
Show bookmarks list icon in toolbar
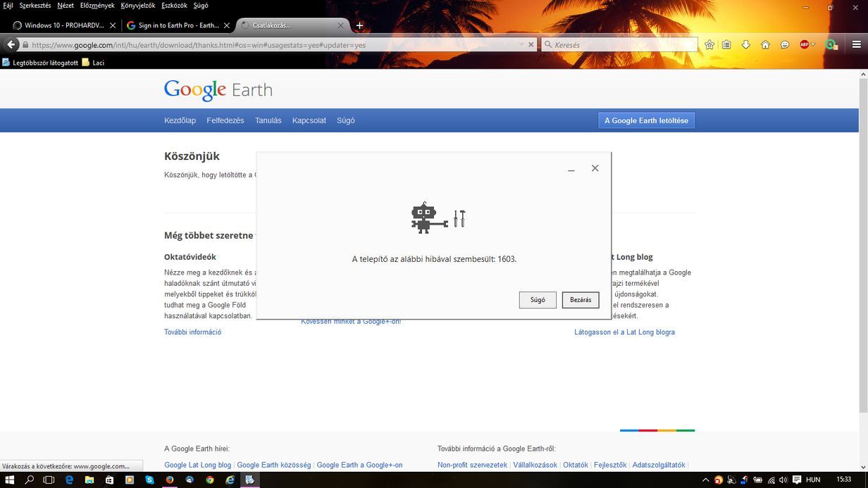pos(726,45)
